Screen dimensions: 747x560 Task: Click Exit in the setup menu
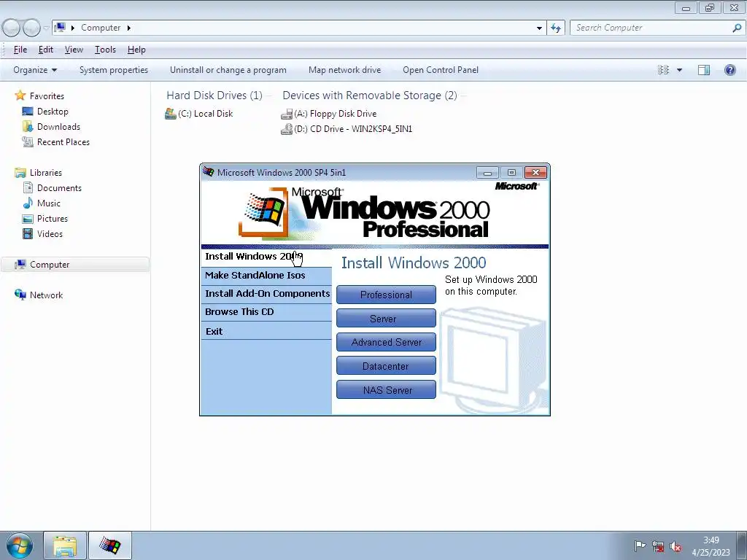[266, 331]
